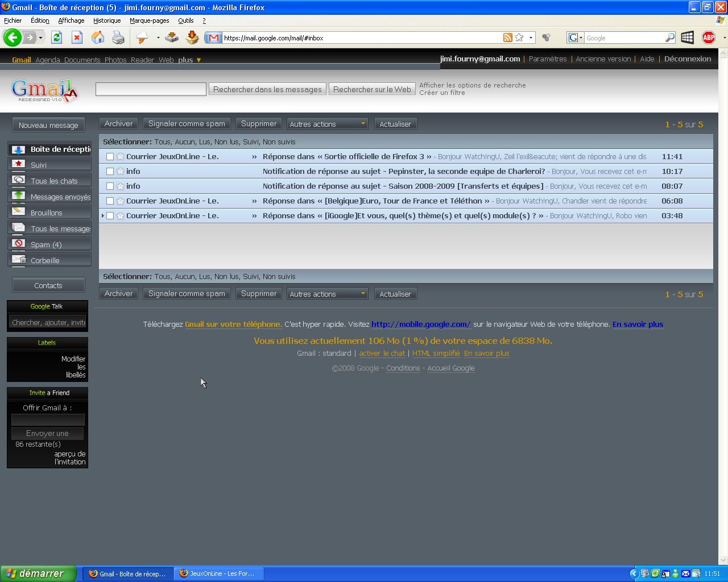This screenshot has height=582, width=728.
Task: Click the Gmail search text field
Action: [x=151, y=89]
